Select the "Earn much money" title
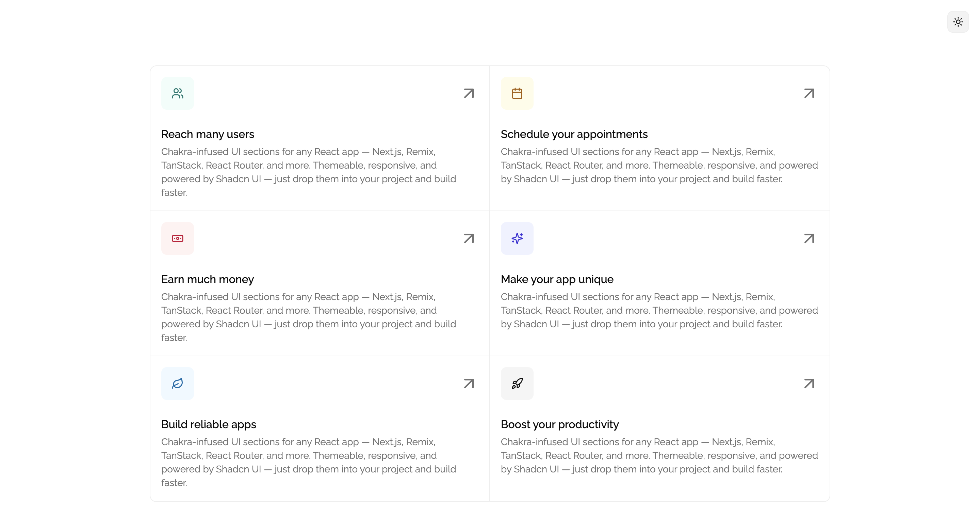980x530 pixels. pos(207,279)
